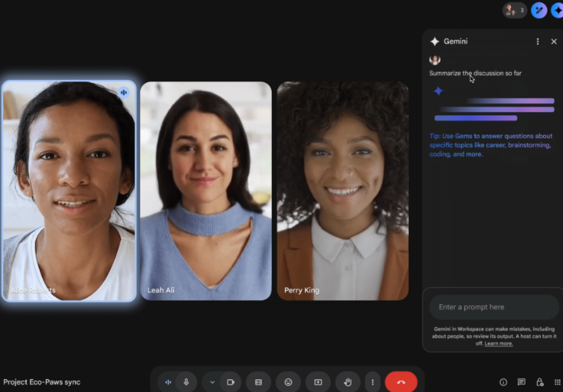Click the Gemini sparkle icon at top right
This screenshot has height=392, width=563.
558,10
